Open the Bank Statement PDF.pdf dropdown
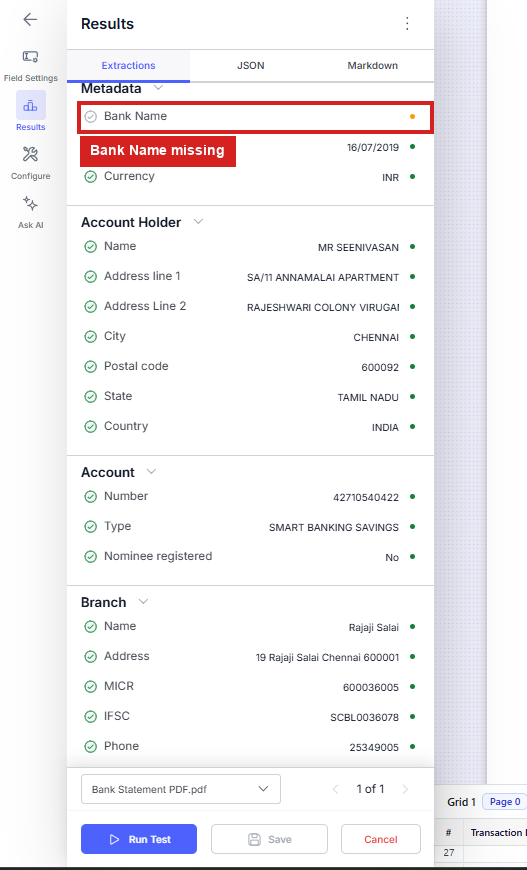This screenshot has height=870, width=527. (x=181, y=789)
